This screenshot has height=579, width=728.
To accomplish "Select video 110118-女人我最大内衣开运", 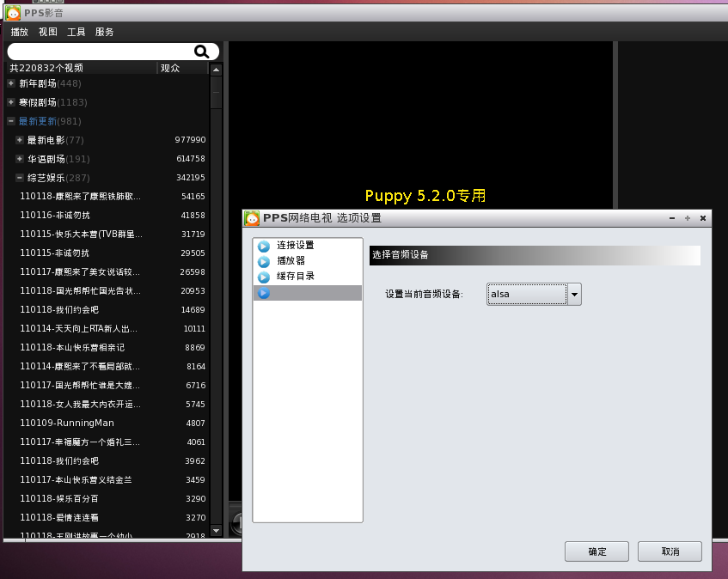I will click(80, 405).
